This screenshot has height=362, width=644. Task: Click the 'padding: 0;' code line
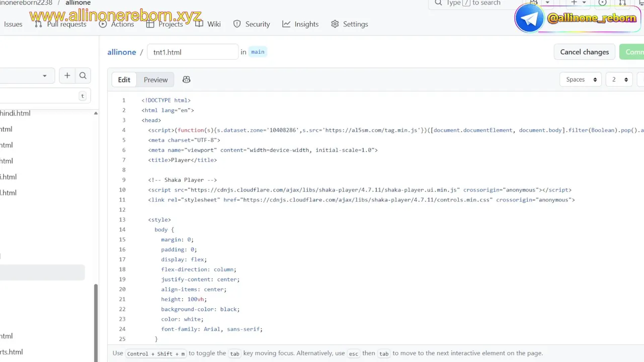tap(179, 249)
